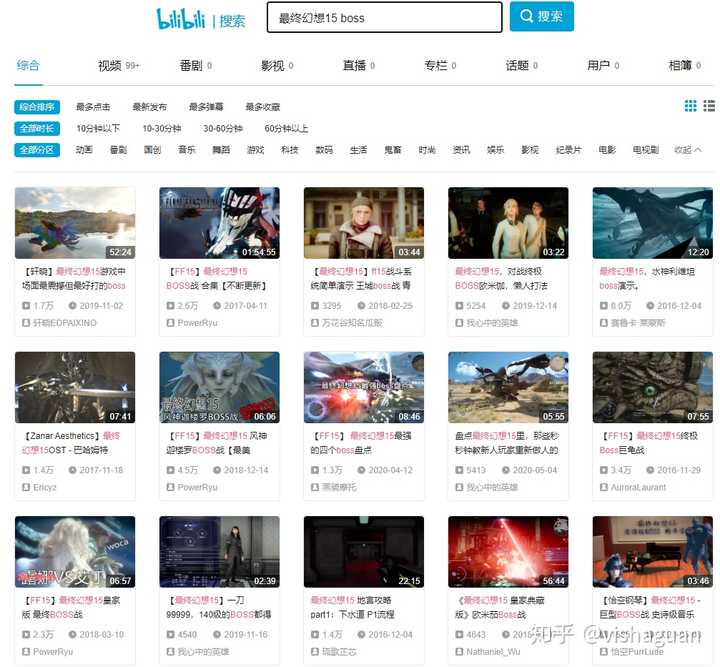The height and width of the screenshot is (667, 720).
Task: Open the 52:24 video thumbnail
Action: coord(75,223)
